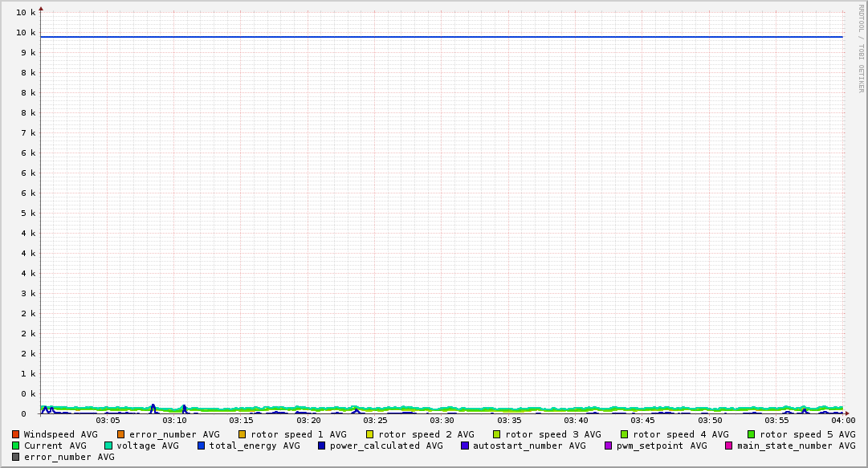Click the 04:00 time axis label
Viewport: 868px width, 468px height.
[842, 420]
